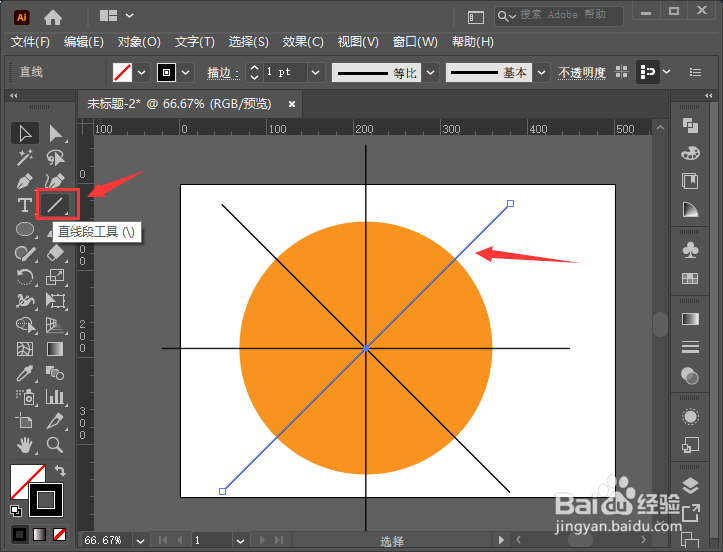Select the Perspective Grid tool
The width and height of the screenshot is (723, 552).
point(55,325)
